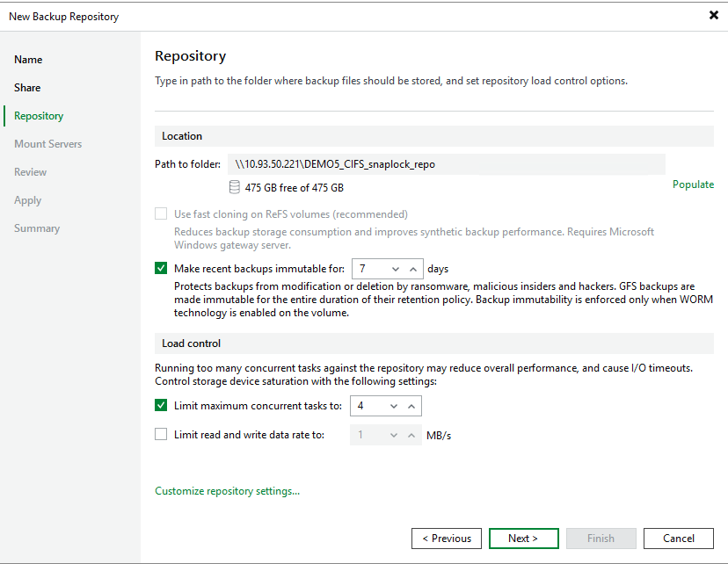Select the Review wizard step

point(30,172)
